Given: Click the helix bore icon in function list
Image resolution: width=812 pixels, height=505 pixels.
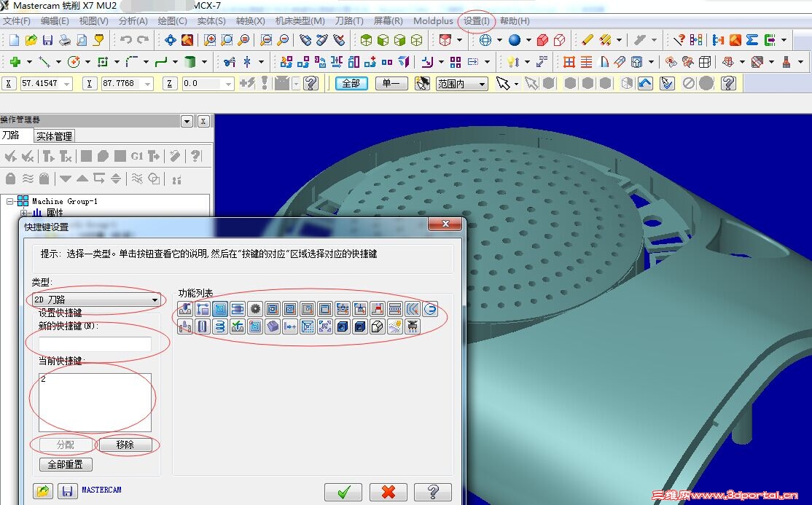Looking at the screenshot, I should point(220,326).
